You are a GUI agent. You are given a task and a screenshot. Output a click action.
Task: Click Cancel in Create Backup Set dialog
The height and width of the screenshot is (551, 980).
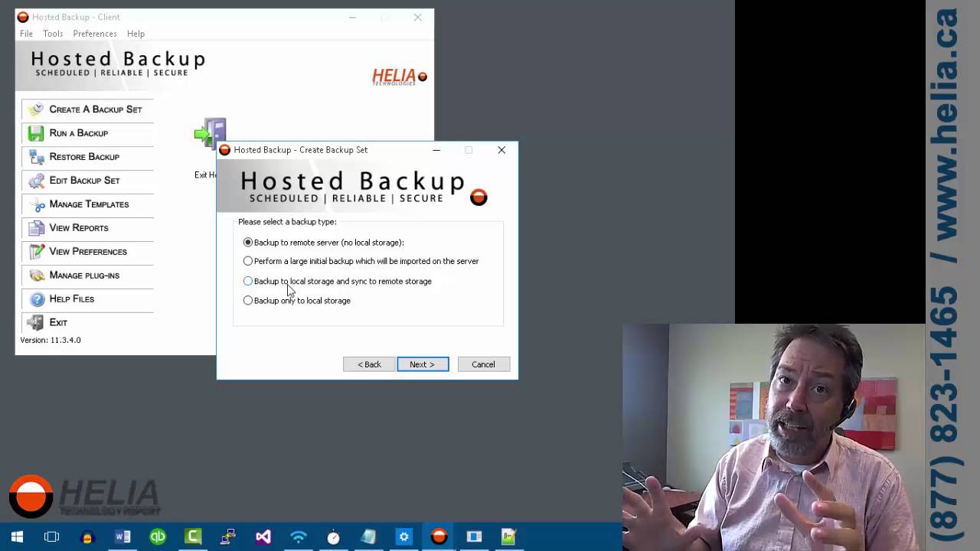coord(483,364)
